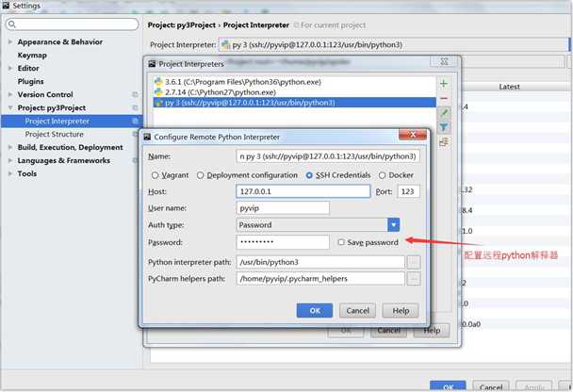Image resolution: width=573 pixels, height=392 pixels.
Task: Click the Project Interpreters dialog title icon
Action: 152,64
